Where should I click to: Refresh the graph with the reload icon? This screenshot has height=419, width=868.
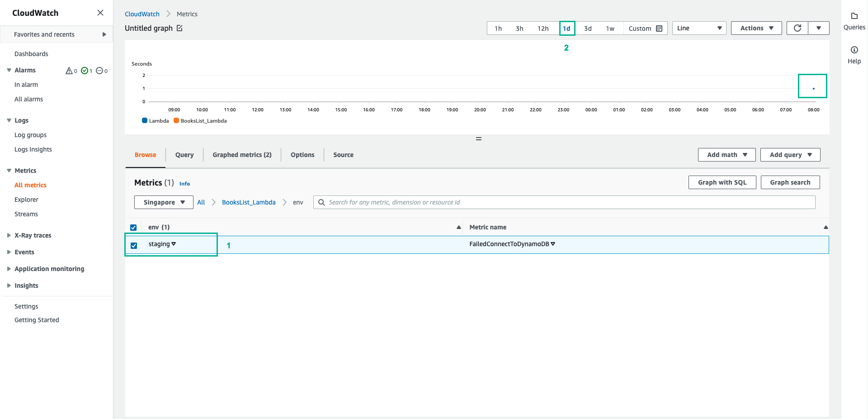click(797, 28)
